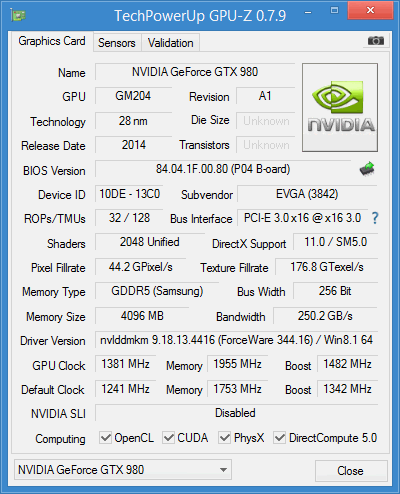Click the Subvendor label

207,195
